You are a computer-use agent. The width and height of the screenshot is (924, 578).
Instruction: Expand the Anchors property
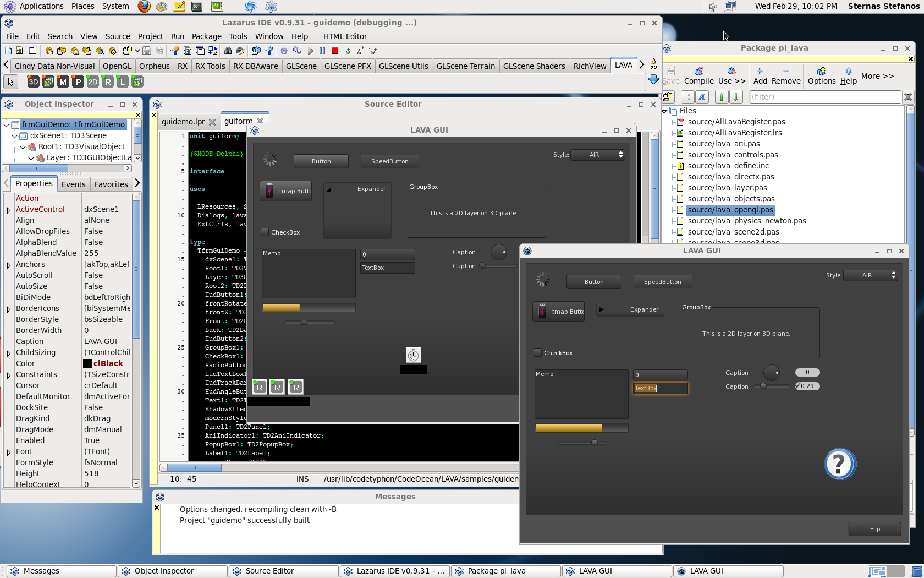click(x=9, y=265)
